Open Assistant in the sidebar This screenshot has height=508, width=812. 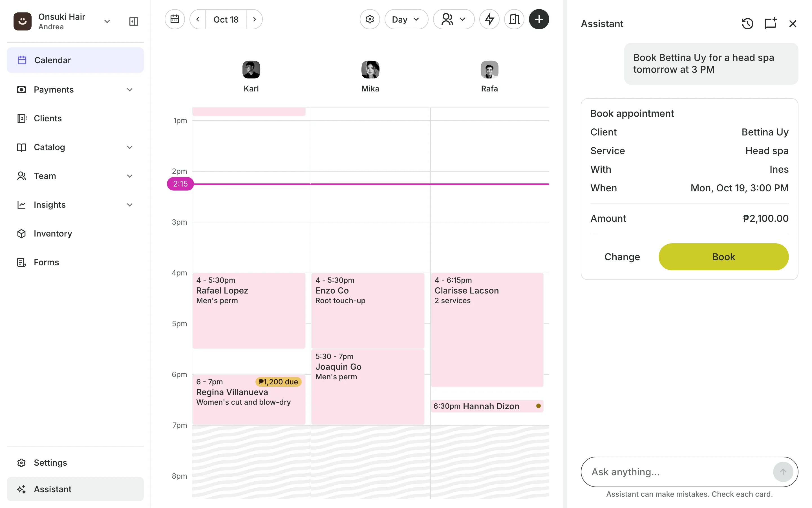(75, 489)
